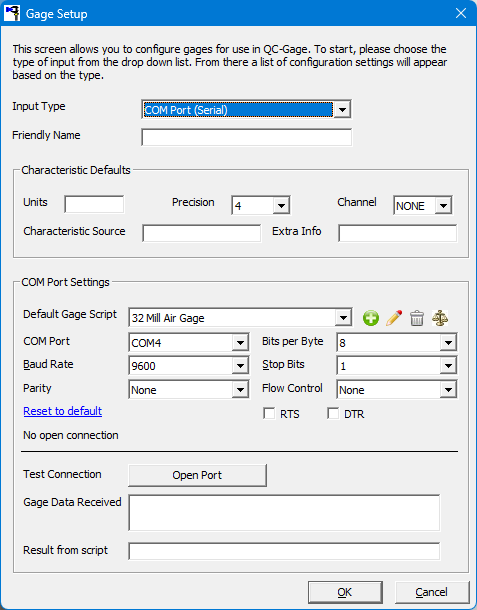Screen dimensions: 477x610
Task: Enable the RTS checkbox
Action: click(x=269, y=414)
